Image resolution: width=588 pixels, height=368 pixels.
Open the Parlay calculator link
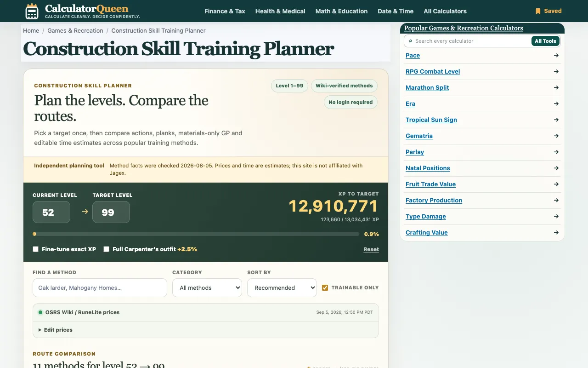coord(415,152)
